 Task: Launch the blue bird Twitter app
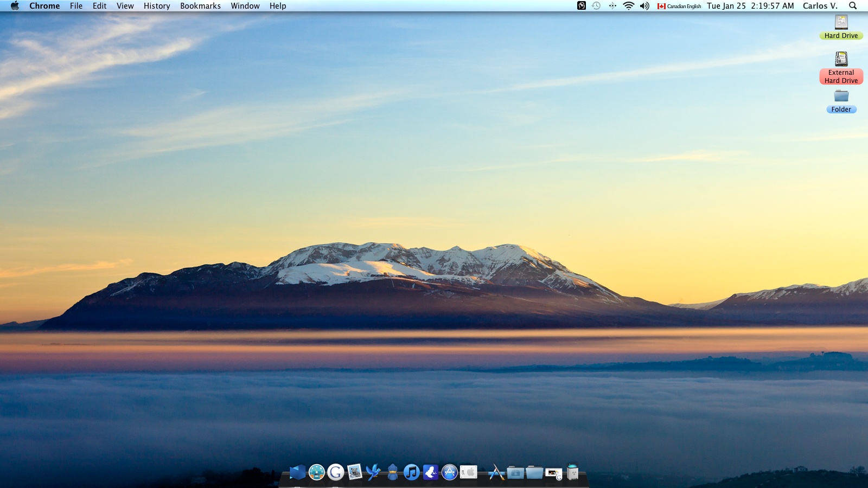[x=373, y=472]
